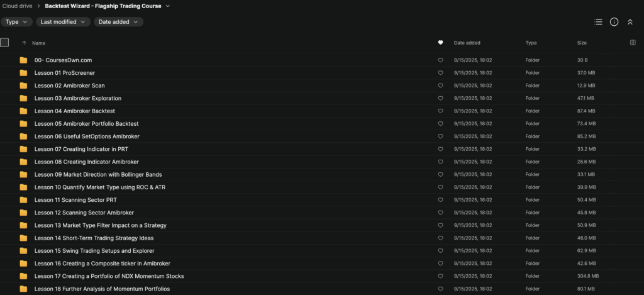The height and width of the screenshot is (295, 644).
Task: Toggle favorite heart for Lesson 17 folder
Action: (440, 276)
